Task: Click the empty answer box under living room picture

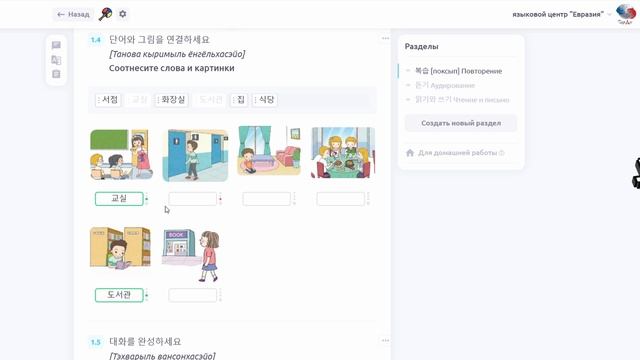Action: click(267, 199)
